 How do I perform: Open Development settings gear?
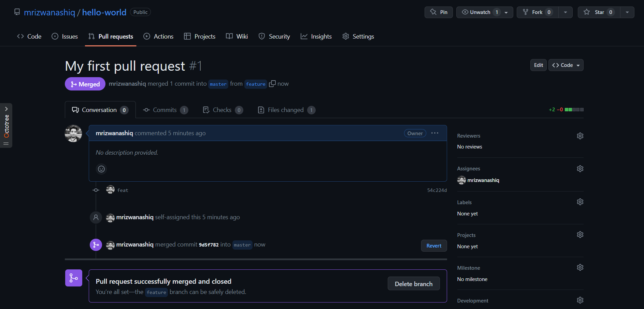pos(580,300)
